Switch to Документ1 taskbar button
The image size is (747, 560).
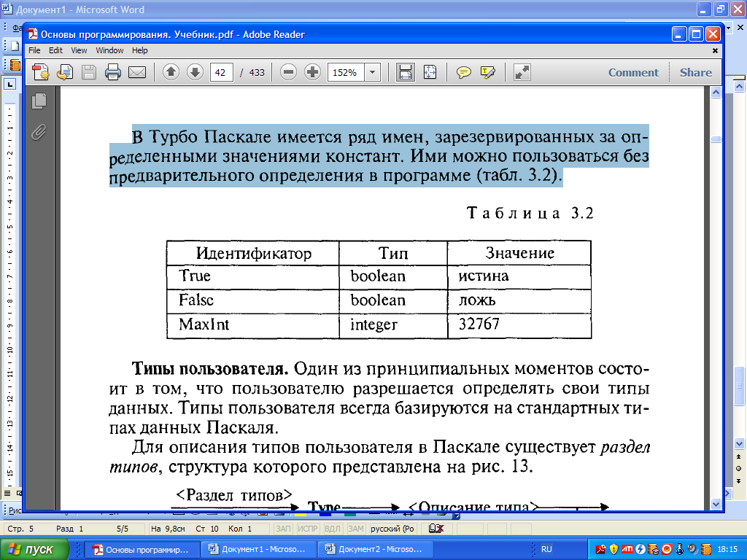(258, 549)
